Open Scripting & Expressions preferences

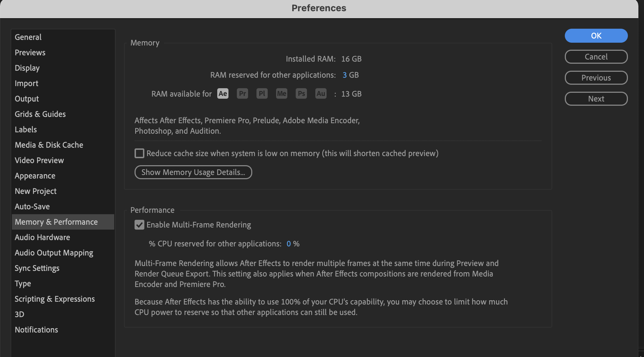54,299
